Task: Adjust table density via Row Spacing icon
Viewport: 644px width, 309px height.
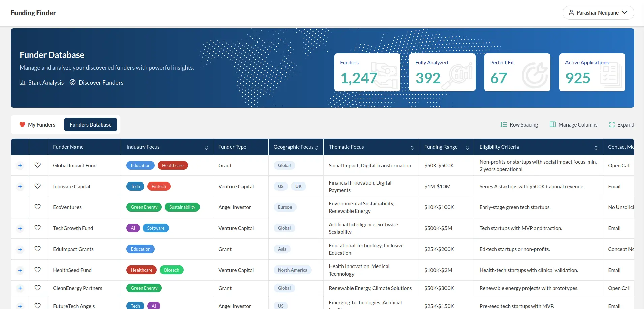Action: pyautogui.click(x=503, y=124)
